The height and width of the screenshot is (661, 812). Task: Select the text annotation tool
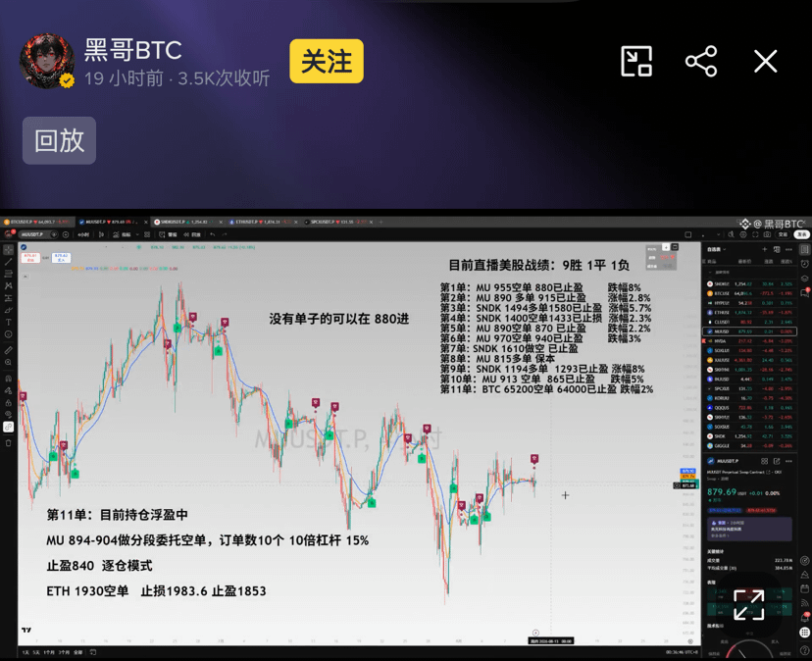pos(8,323)
